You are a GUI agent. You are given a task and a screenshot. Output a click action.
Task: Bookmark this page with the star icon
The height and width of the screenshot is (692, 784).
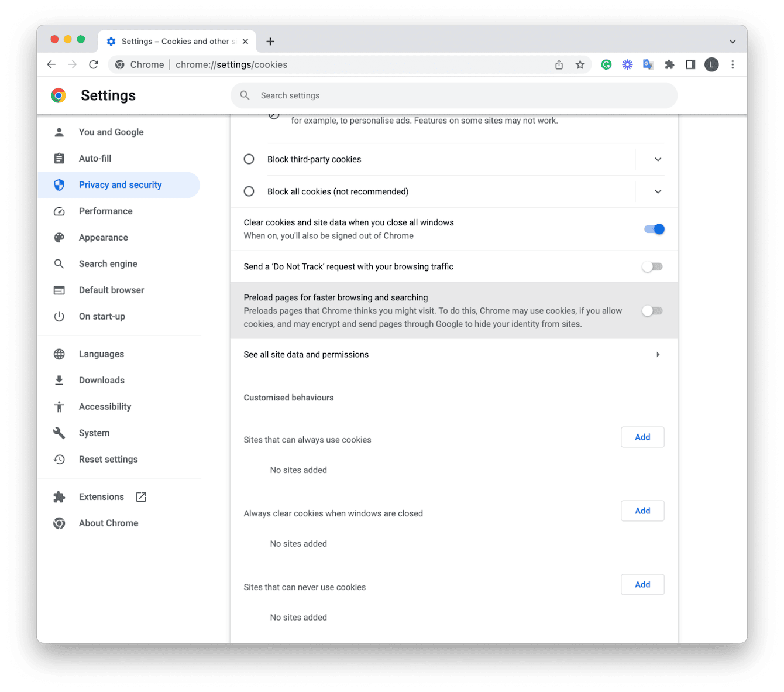[x=580, y=64]
